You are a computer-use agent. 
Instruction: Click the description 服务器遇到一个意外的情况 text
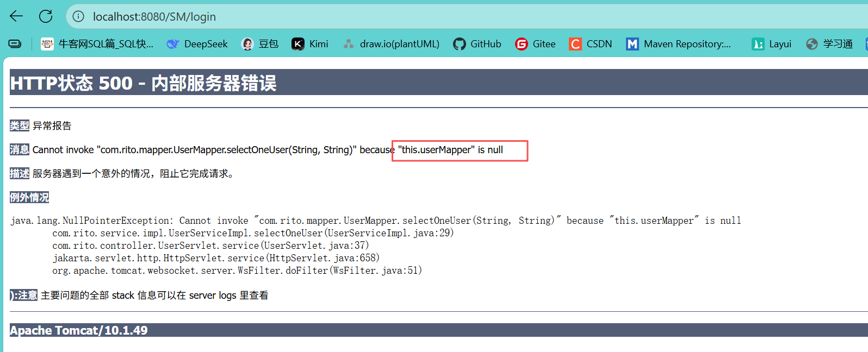[x=134, y=173]
